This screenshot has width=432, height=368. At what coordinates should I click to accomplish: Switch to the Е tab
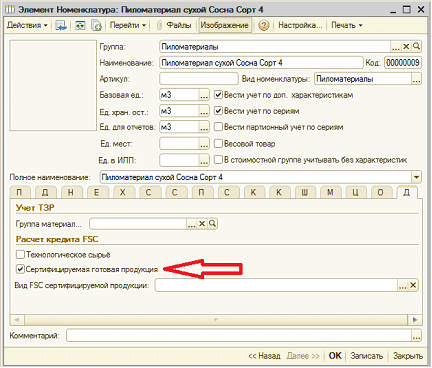(x=97, y=192)
